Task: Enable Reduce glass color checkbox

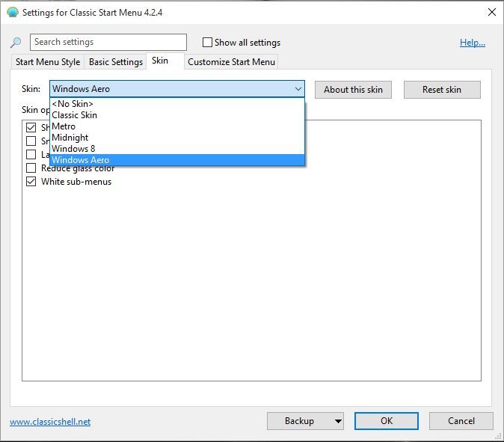Action: click(x=31, y=168)
